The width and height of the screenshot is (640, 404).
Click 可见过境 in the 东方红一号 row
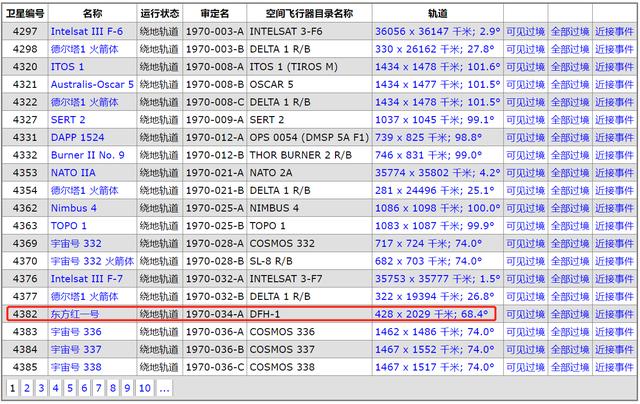tap(524, 314)
